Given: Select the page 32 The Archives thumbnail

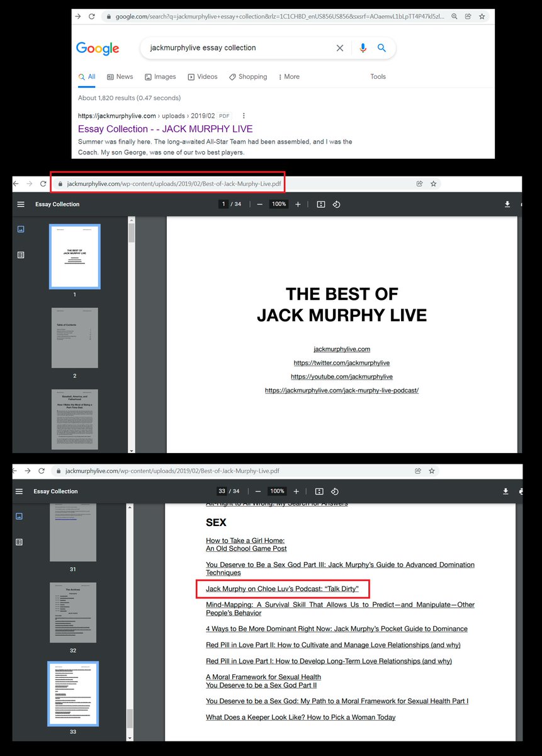Looking at the screenshot, I should (73, 612).
